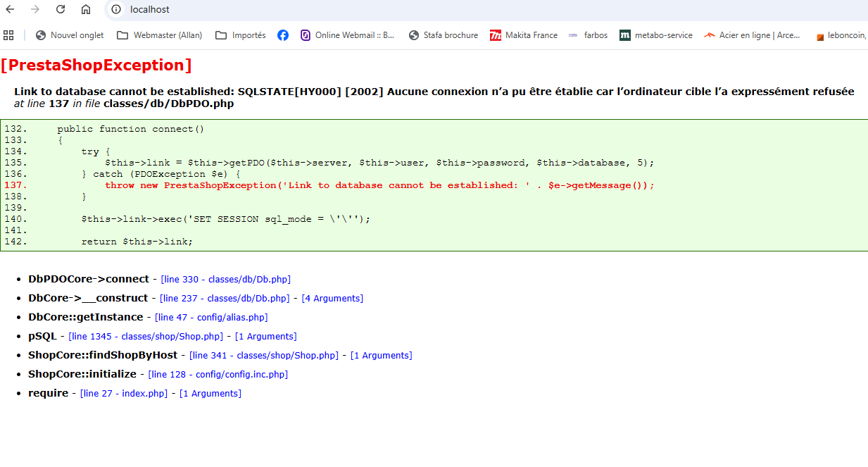This screenshot has height=467, width=868.
Task: Open the Webmaster (Allan) bookmark folder
Action: click(x=160, y=35)
